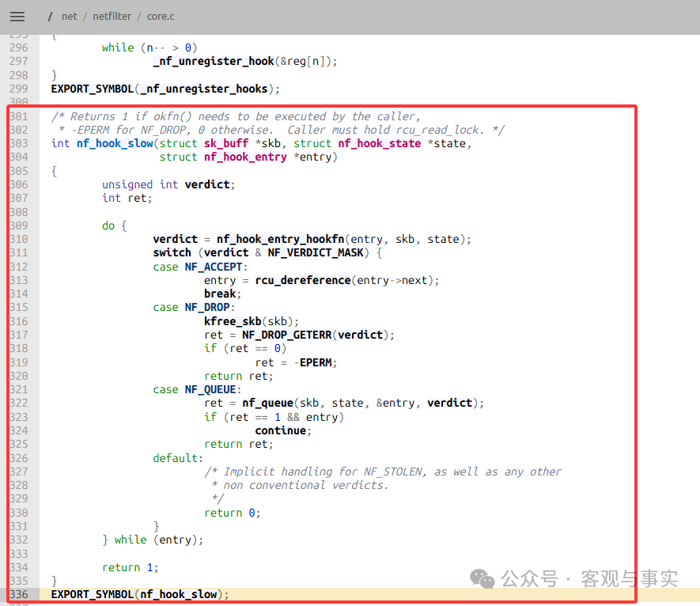Image resolution: width=700 pixels, height=606 pixels.
Task: Open nf_queue function call on line 322
Action: [x=268, y=403]
